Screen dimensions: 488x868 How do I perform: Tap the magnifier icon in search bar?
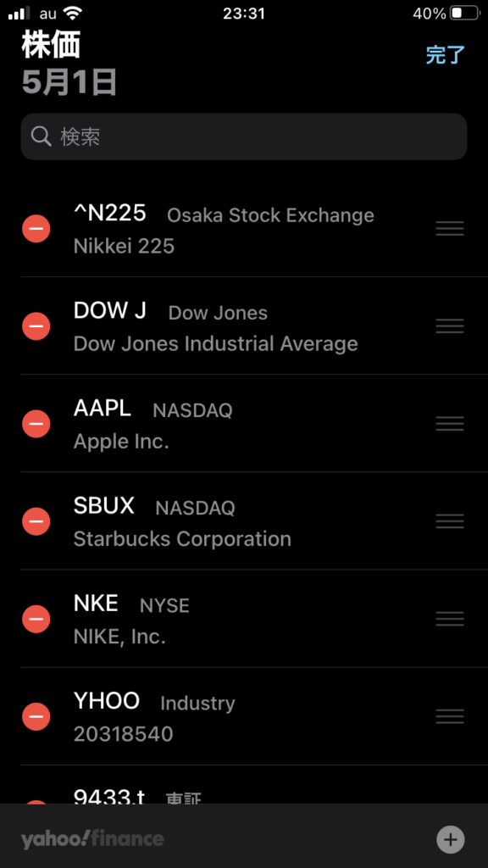coord(42,136)
